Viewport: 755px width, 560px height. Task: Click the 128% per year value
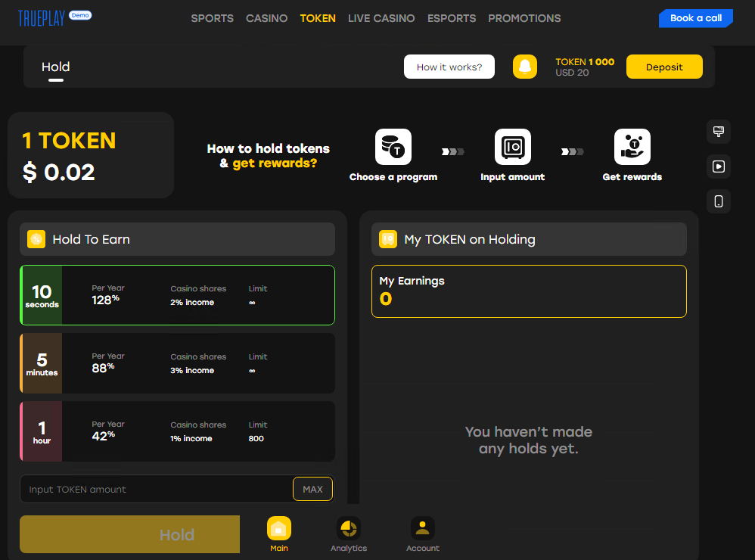point(105,300)
